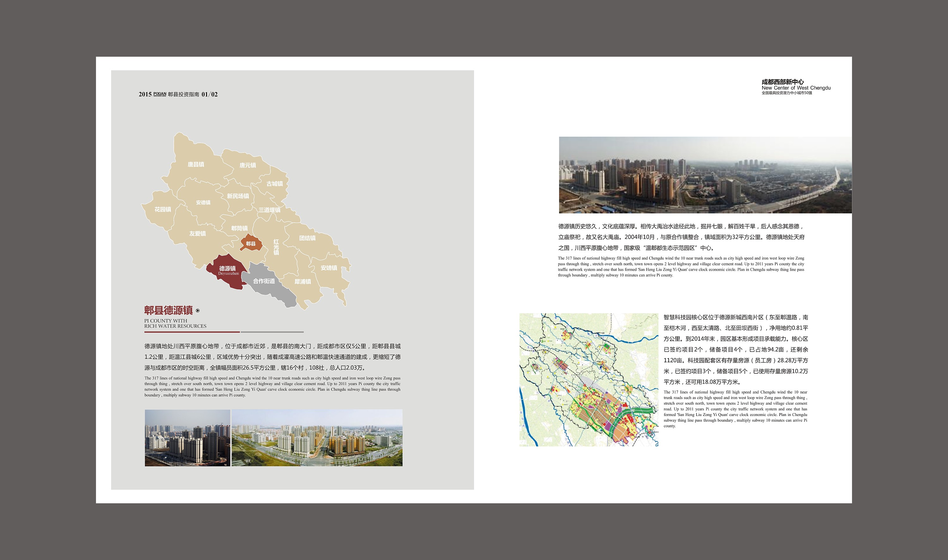Select the 犀浦镇 map region
The width and height of the screenshot is (948, 560).
pyautogui.click(x=302, y=281)
